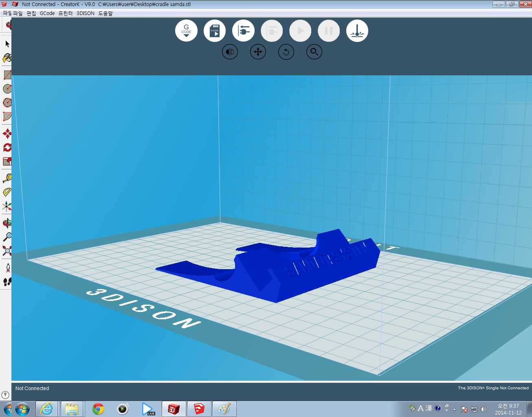Click the emergency stop nozzle button
This screenshot has height=417, width=532.
coord(357,31)
